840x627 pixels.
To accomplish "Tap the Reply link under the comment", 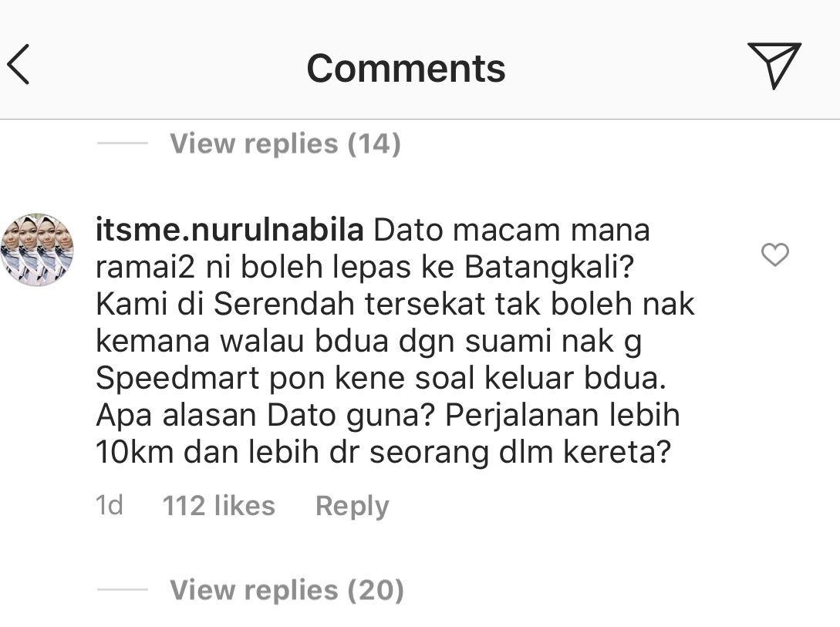I will [x=352, y=506].
